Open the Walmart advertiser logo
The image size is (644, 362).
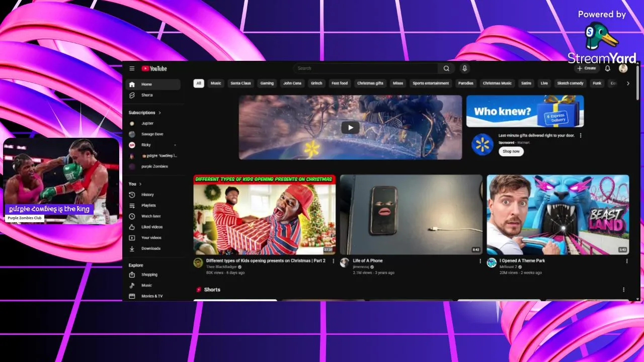482,144
